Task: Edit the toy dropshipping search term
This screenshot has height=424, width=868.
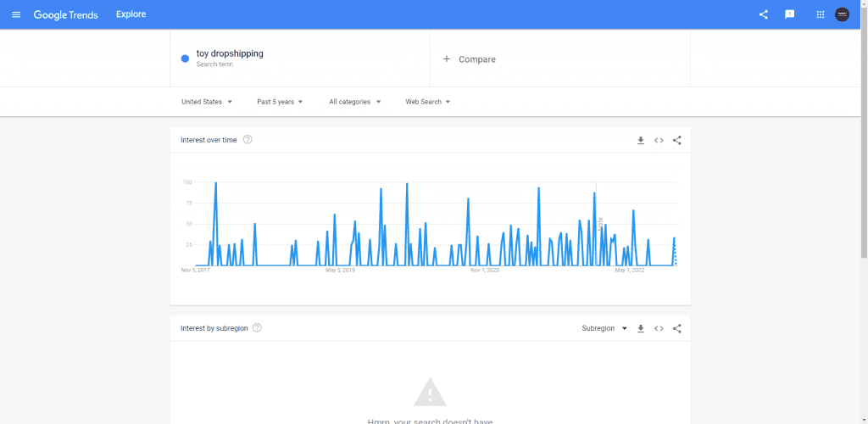Action: [230, 54]
